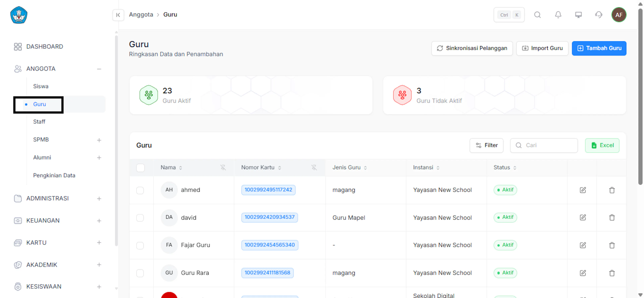Check the Guru Rara row checkbox
644x298 pixels.
[140, 273]
